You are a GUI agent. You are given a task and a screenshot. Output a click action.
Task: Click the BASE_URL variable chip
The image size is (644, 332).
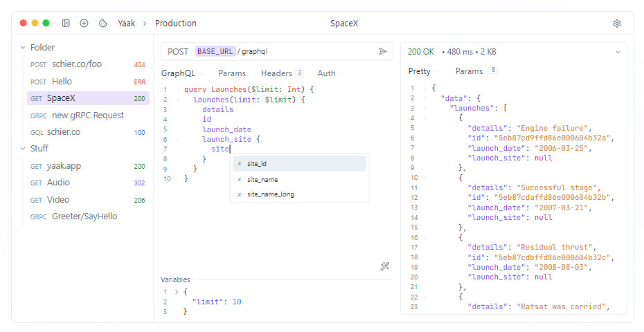point(215,51)
